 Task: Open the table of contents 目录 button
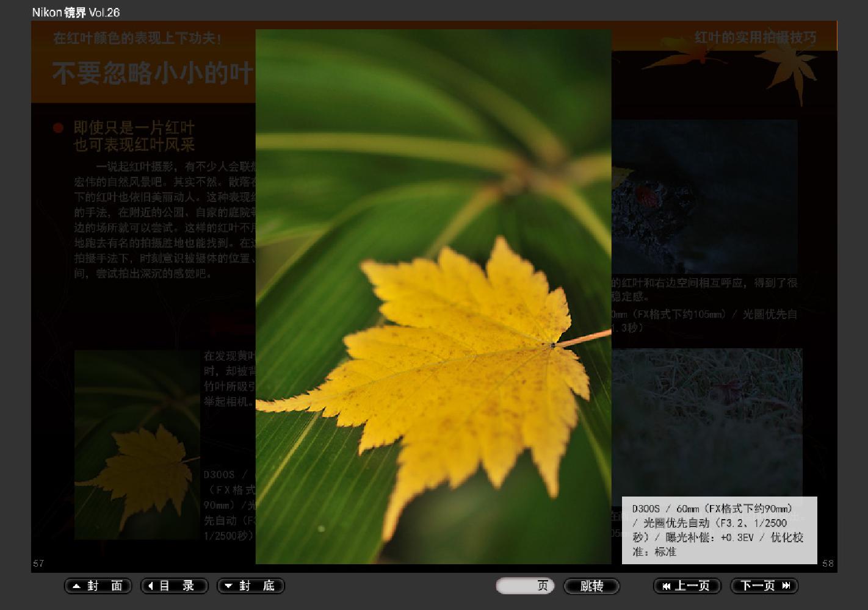175,586
